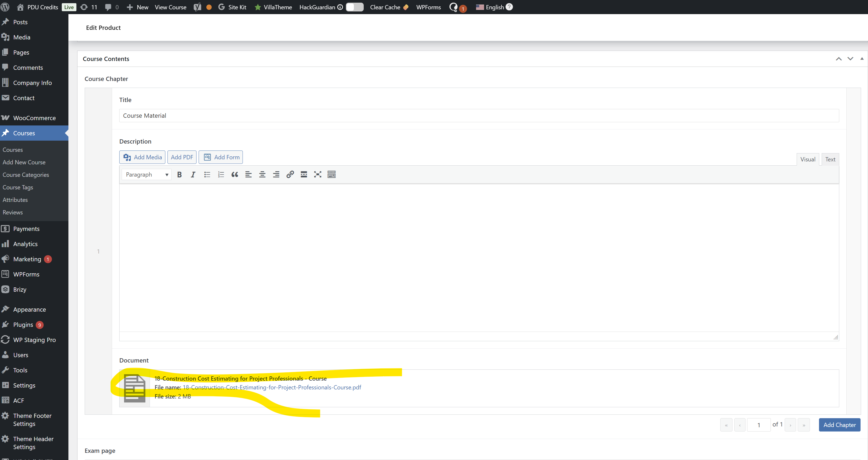Screen dimensions: 868x460
Task: Enable distraction-free fullscreen editor mode
Action: [317, 174]
